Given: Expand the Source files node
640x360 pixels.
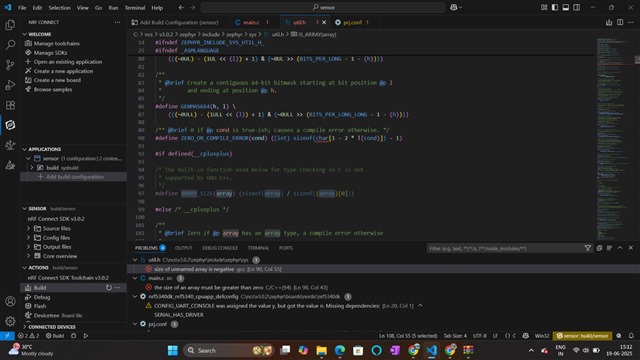Looking at the screenshot, I should [x=28, y=229].
